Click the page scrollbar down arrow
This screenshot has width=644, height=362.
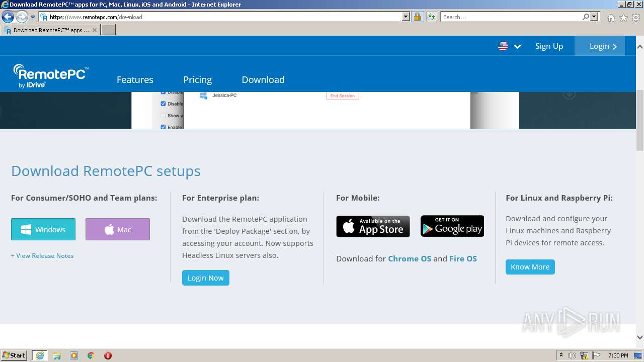pos(640,337)
